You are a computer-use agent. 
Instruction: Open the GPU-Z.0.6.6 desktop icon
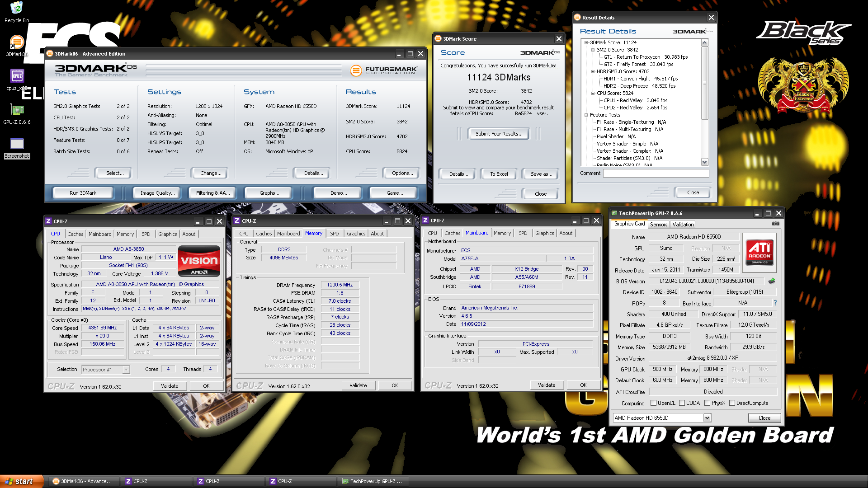coord(17,110)
